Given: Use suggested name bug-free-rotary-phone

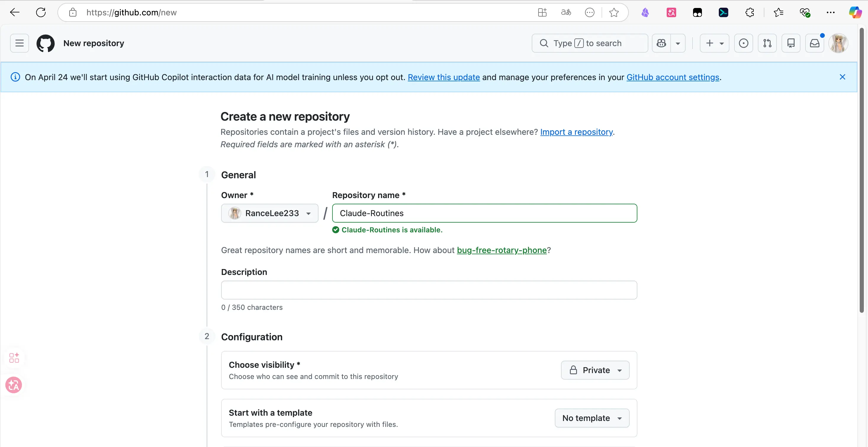Looking at the screenshot, I should 501,250.
